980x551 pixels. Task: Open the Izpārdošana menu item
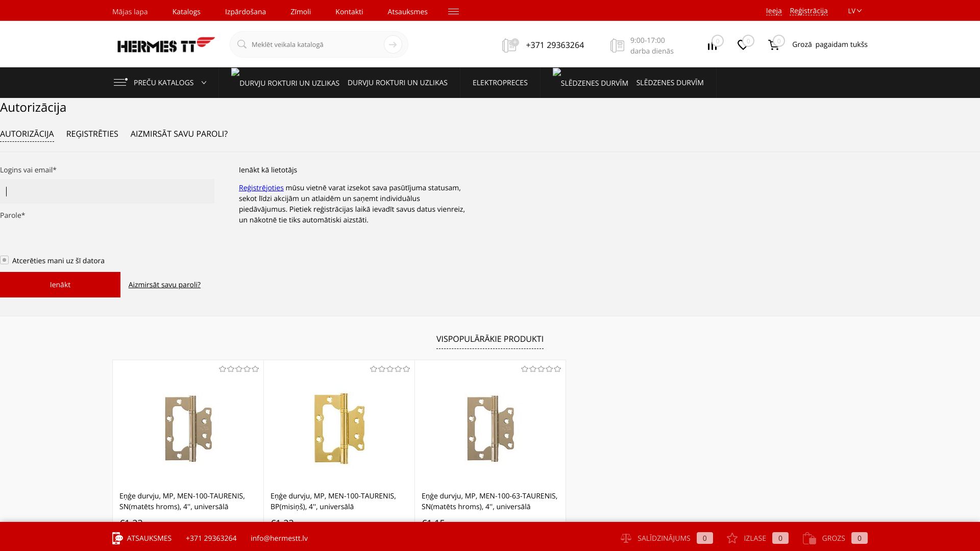pos(245,11)
